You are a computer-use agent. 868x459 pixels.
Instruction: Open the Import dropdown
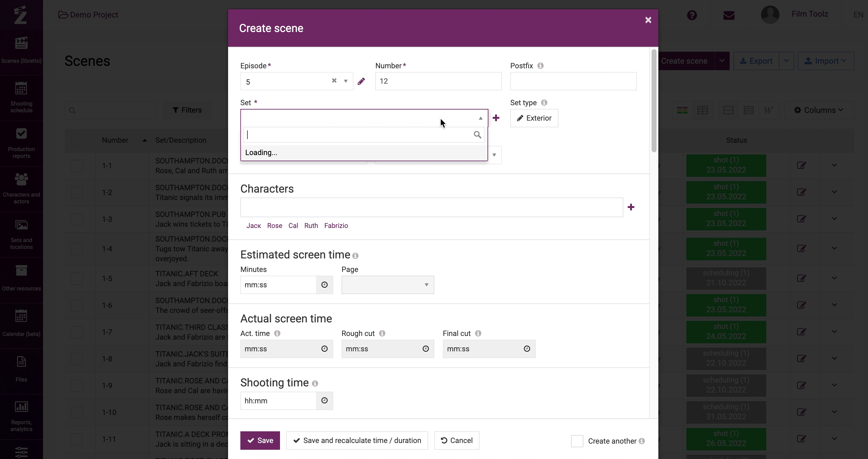tap(826, 61)
